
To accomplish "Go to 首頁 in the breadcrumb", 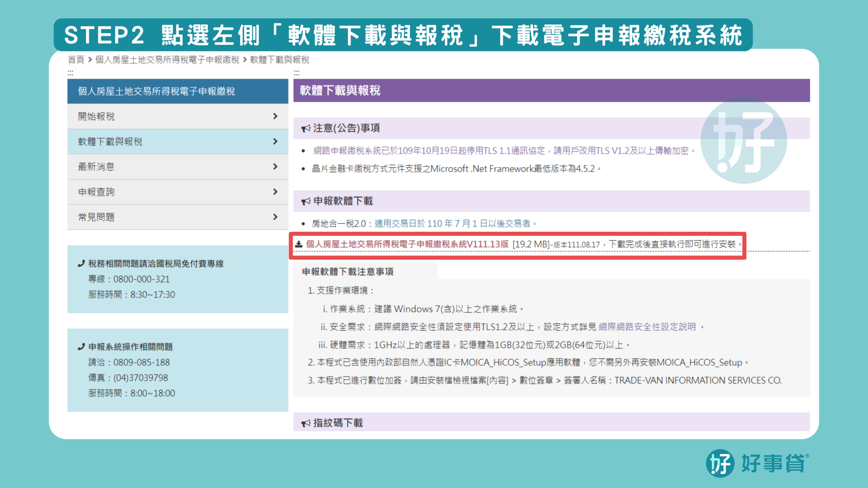I will [x=76, y=60].
